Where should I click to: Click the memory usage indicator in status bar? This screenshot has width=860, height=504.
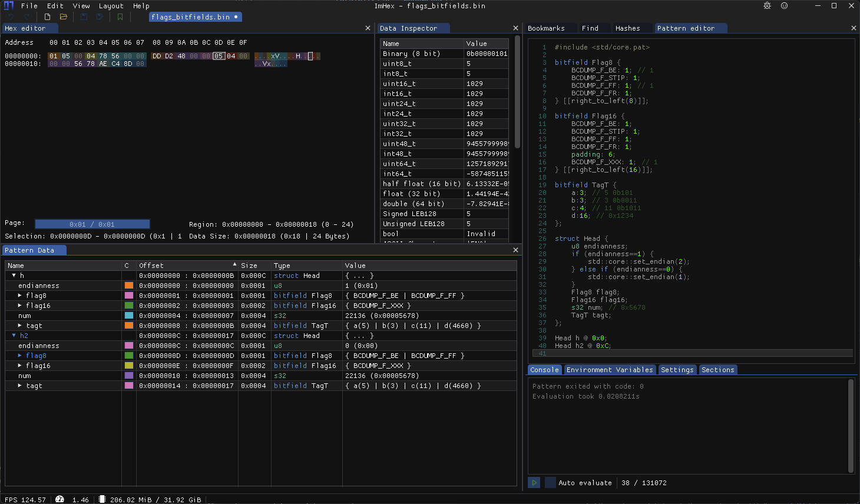(x=150, y=499)
